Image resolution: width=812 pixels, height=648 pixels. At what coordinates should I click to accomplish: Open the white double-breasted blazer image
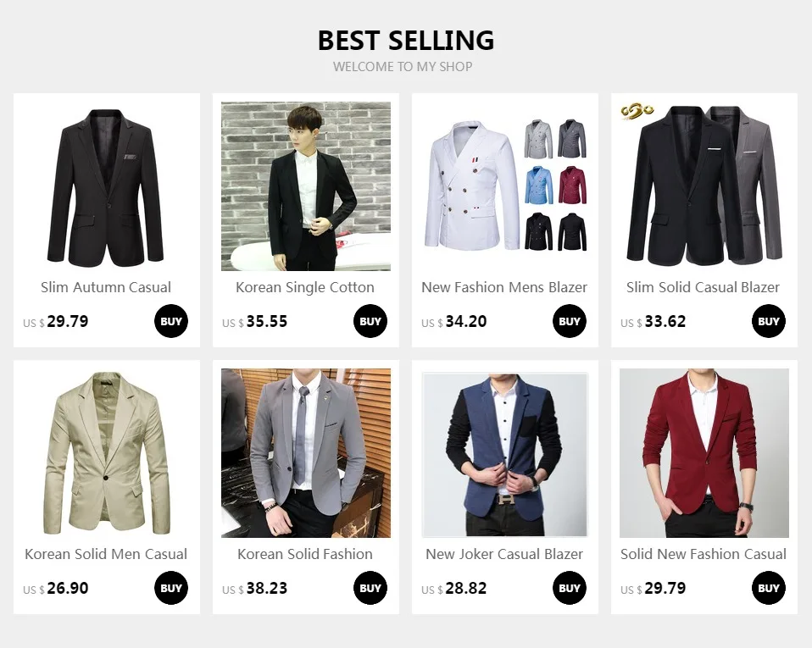(x=505, y=186)
